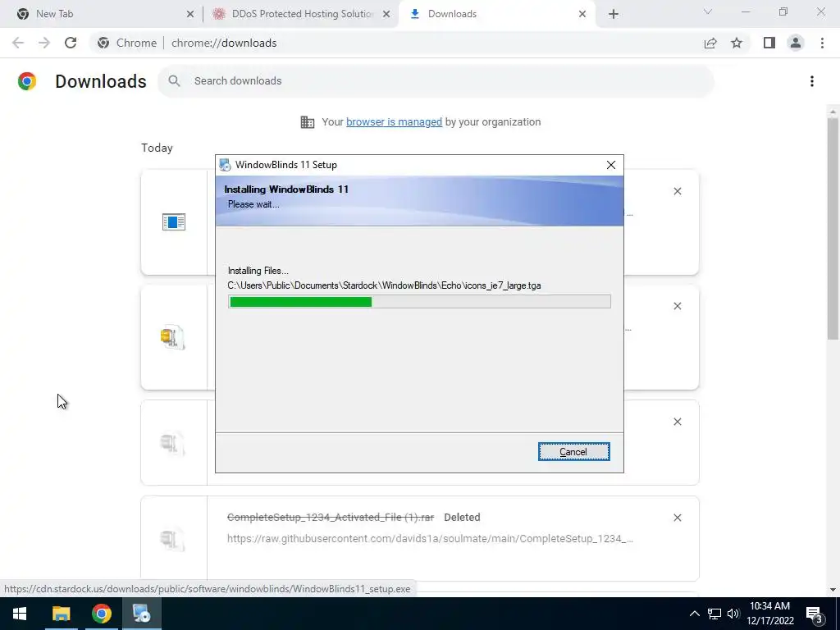The image size is (840, 630).
Task: Click the search magnifier icon
Action: [x=174, y=81]
